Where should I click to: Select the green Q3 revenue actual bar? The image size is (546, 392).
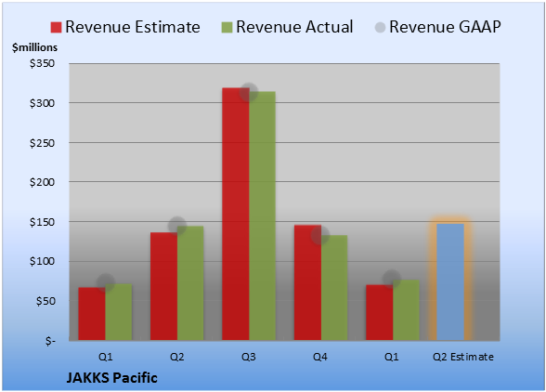tap(262, 216)
